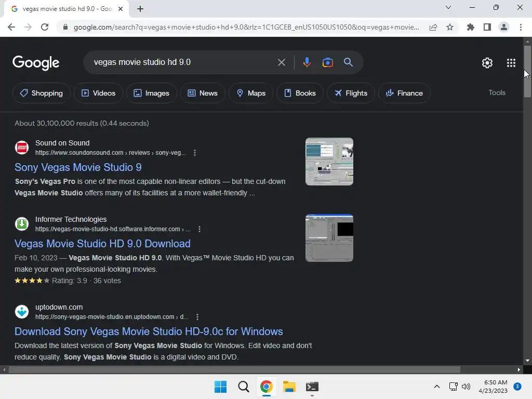532x399 pixels.
Task: Switch to News results
Action: [203, 93]
